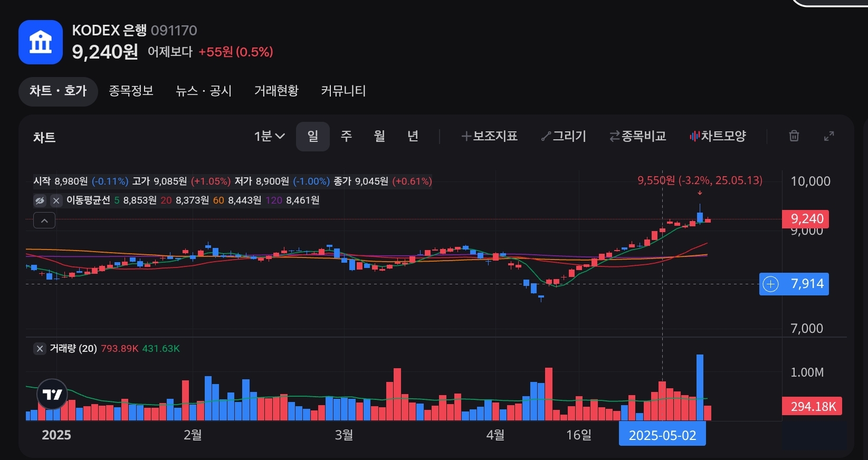
Task: Open 종목비교 stock comparison
Action: pos(637,136)
